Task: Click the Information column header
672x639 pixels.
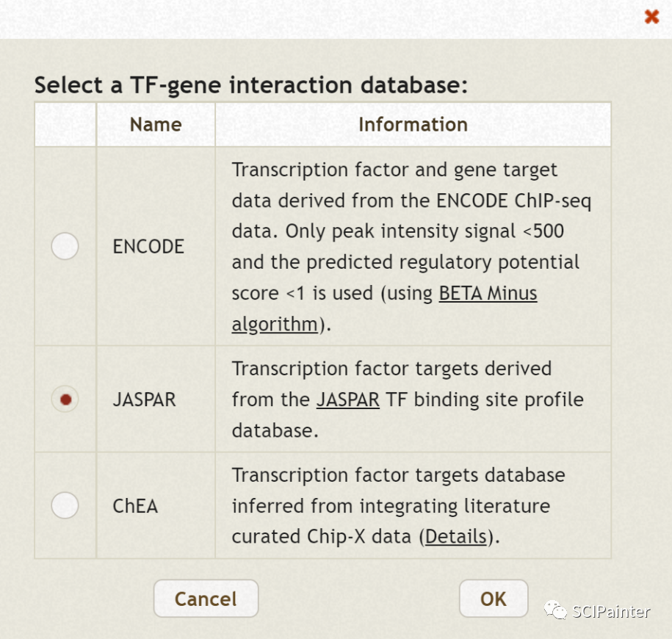Action: coord(413,125)
